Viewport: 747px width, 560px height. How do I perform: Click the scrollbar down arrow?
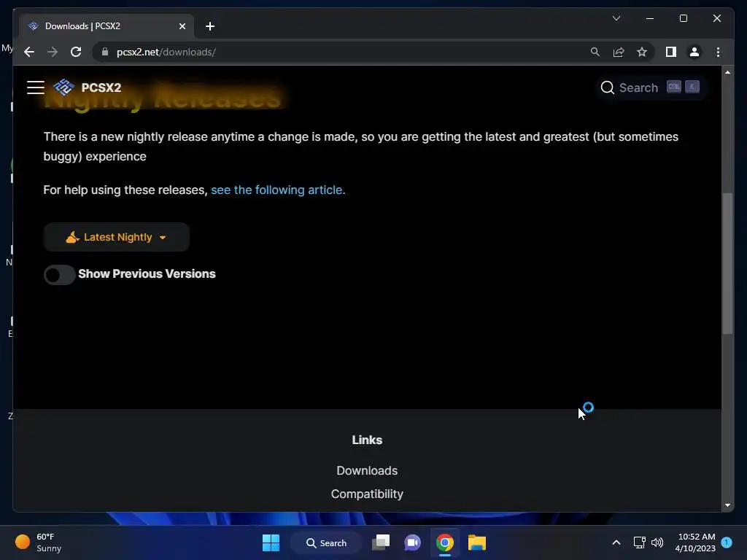tap(727, 505)
